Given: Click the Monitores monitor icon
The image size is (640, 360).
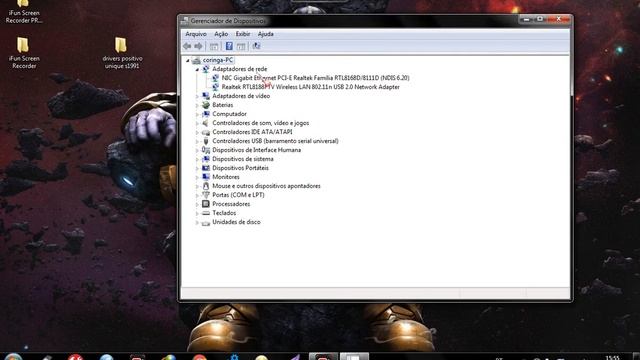Looking at the screenshot, I should 206,177.
